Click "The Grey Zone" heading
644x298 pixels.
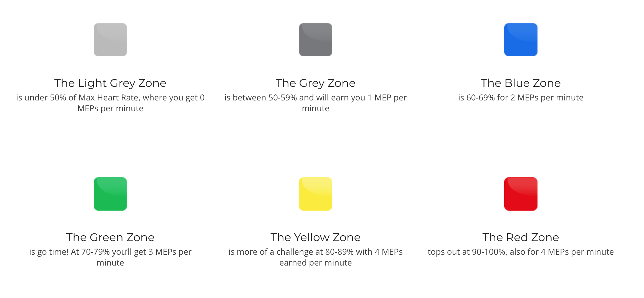(x=315, y=83)
